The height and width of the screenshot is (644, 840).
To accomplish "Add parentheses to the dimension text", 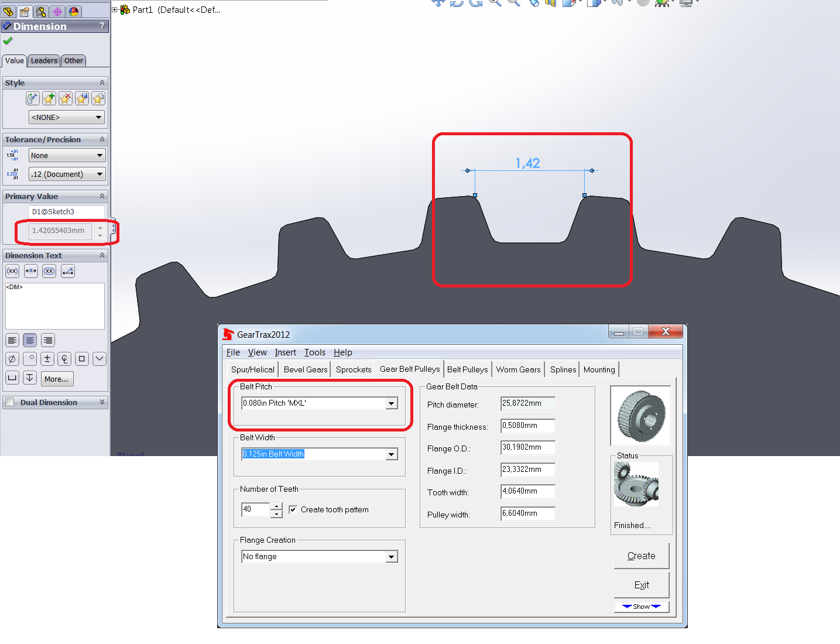I will click(12, 271).
